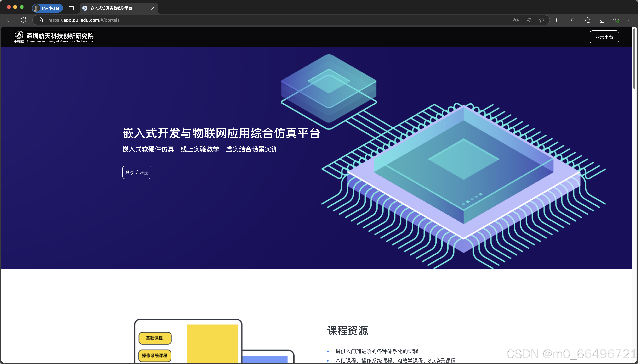Open the translate page icon
Image resolution: width=638 pixels, height=364 pixels.
(x=516, y=20)
